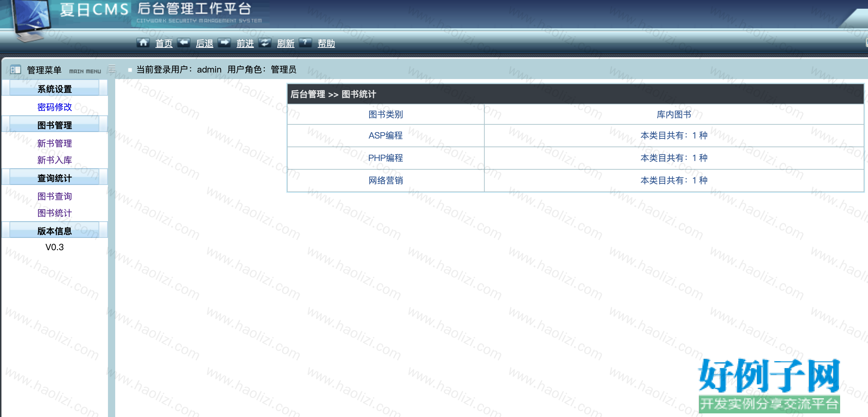Click the panel icon beside 管理菜单
Image resolution: width=868 pixels, height=417 pixels.
[x=15, y=69]
